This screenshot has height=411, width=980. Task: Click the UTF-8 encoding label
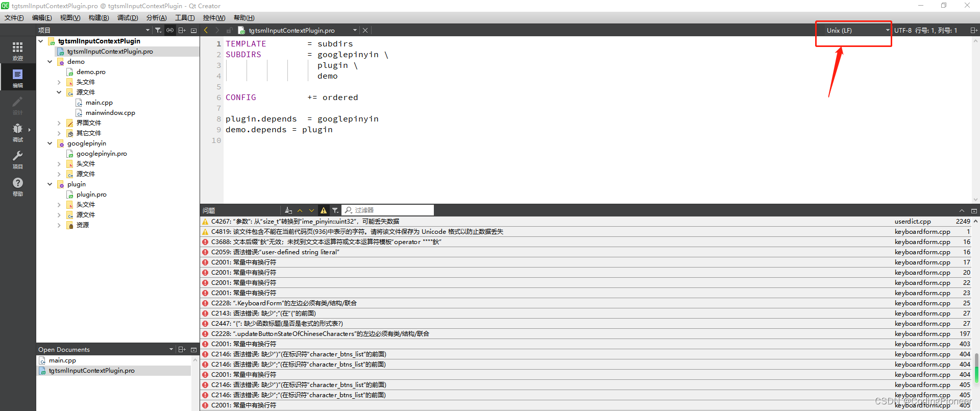903,31
